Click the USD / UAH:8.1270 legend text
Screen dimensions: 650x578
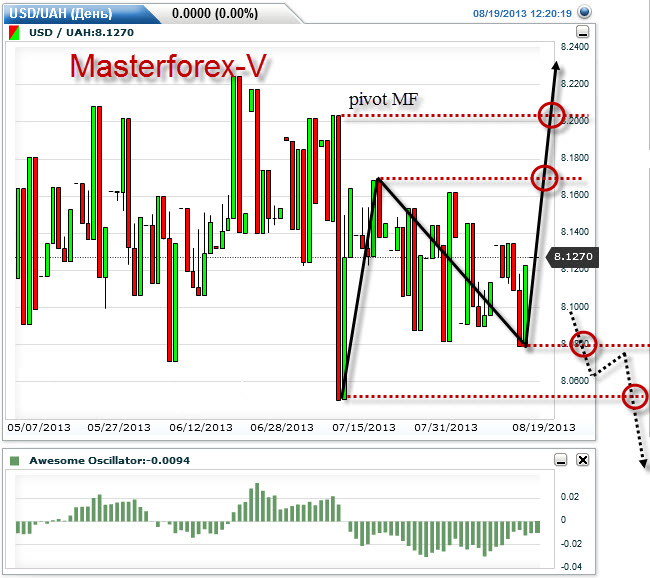click(x=82, y=32)
